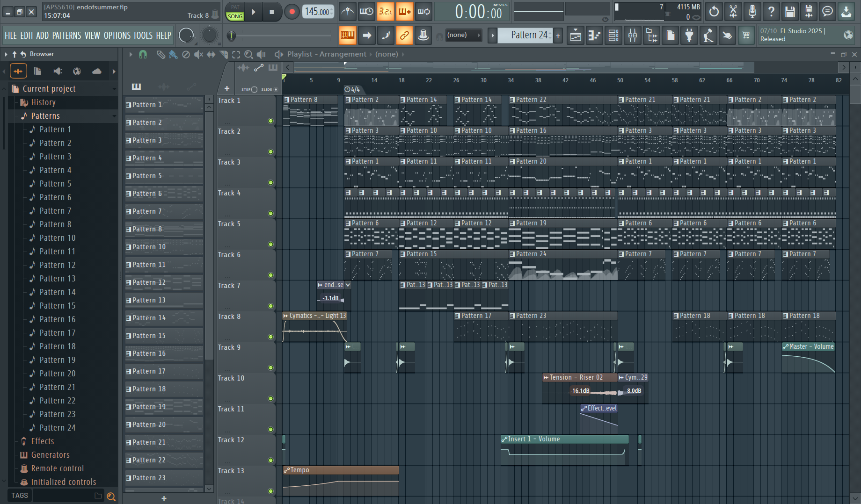This screenshot has width=861, height=504.
Task: Select the Zoom magnifier tool in playlist
Action: [249, 55]
